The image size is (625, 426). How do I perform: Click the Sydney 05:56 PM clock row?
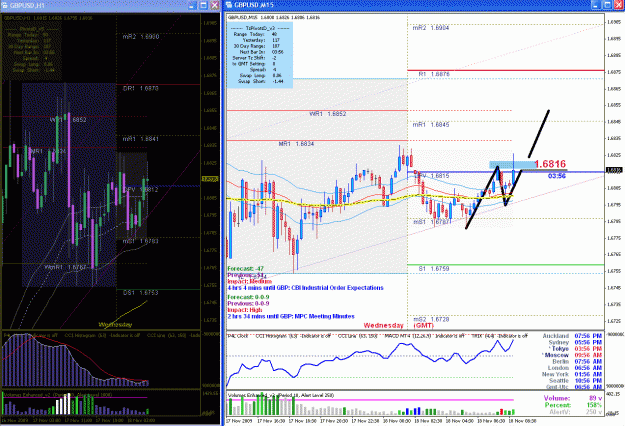(575, 342)
